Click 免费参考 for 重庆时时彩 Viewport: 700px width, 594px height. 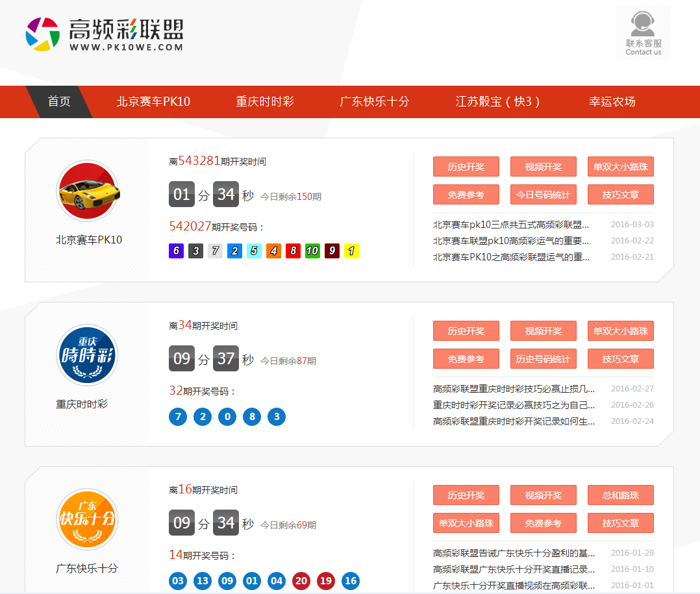click(x=466, y=359)
